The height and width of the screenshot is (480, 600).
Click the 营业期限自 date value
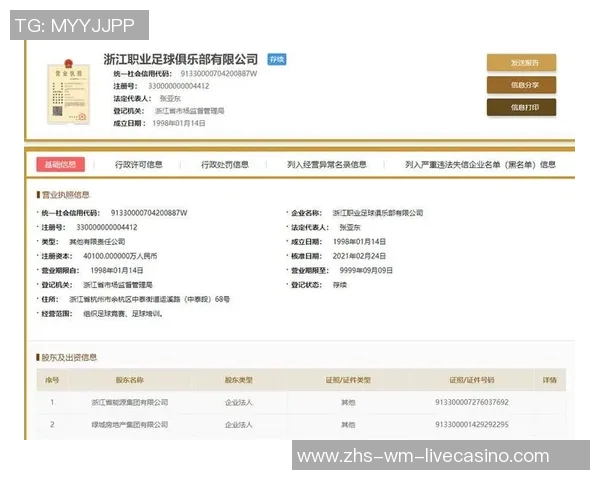pos(117,271)
